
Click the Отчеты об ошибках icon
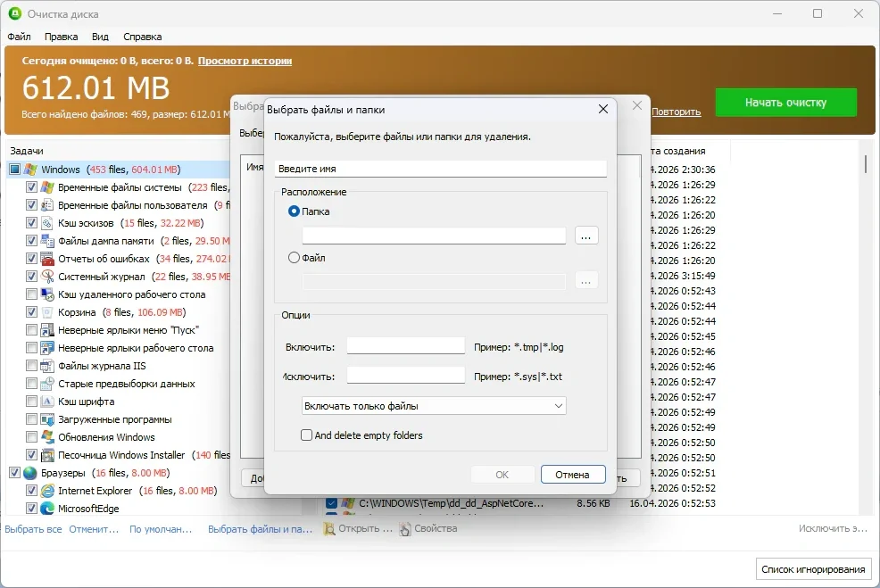pos(47,259)
